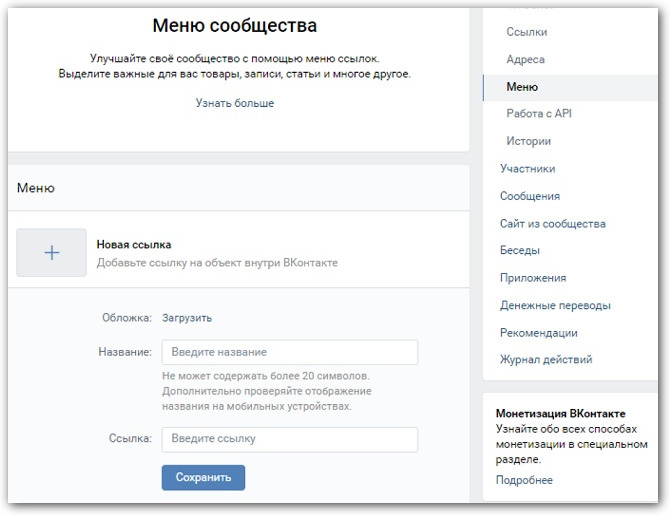Select 'Меню' sidebar item
Viewport: 670px width, 515px height.
(x=523, y=87)
